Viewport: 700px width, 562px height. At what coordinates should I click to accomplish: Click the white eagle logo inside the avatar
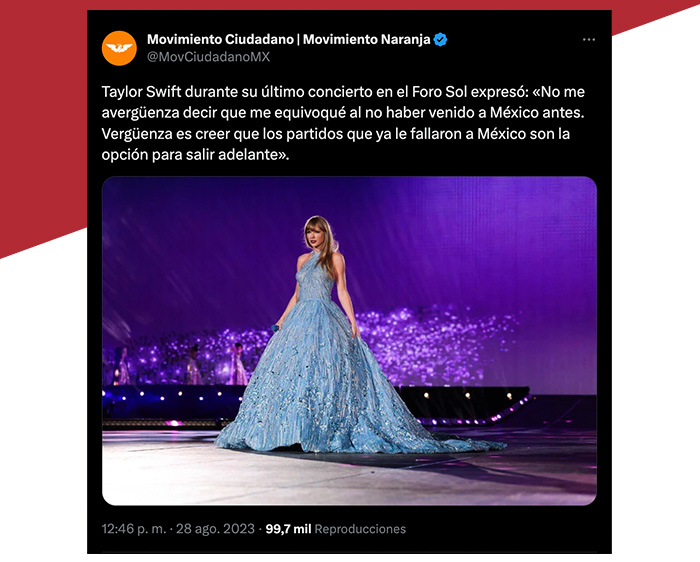pos(119,48)
